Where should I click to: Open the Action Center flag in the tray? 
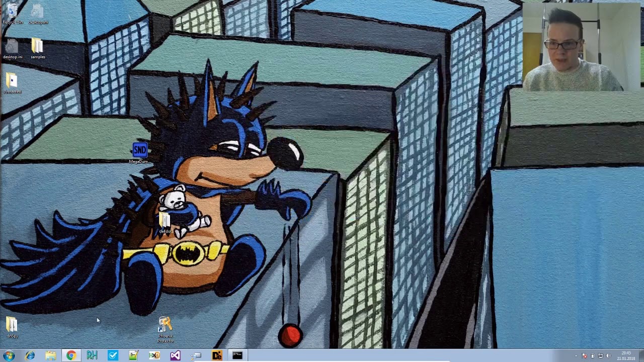point(584,356)
